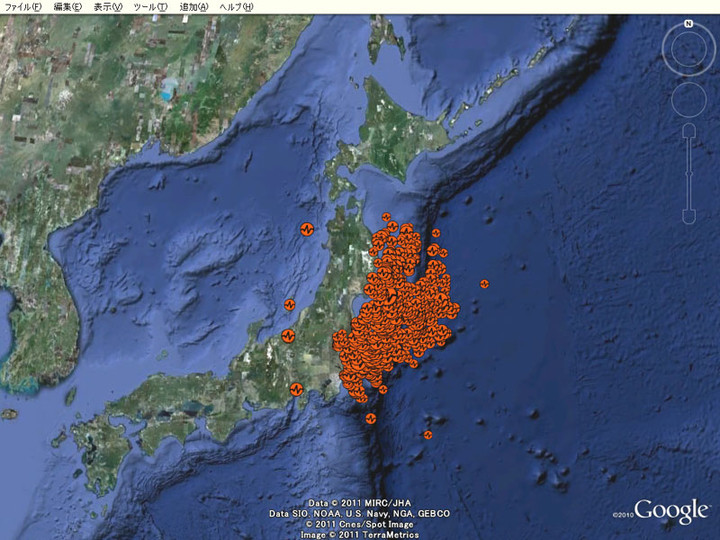
Task: Select the southernmost earthquake marker in the Pacific
Action: coord(428,435)
